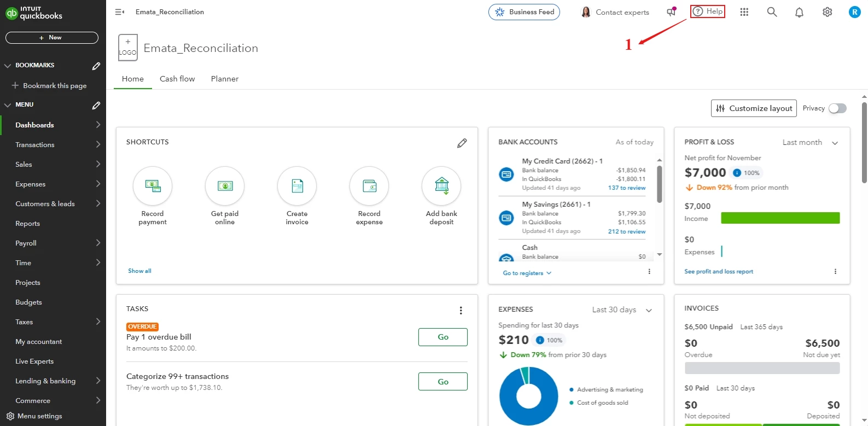This screenshot has height=426, width=868.
Task: Click the info icon beside $7,000 net profit
Action: (737, 173)
